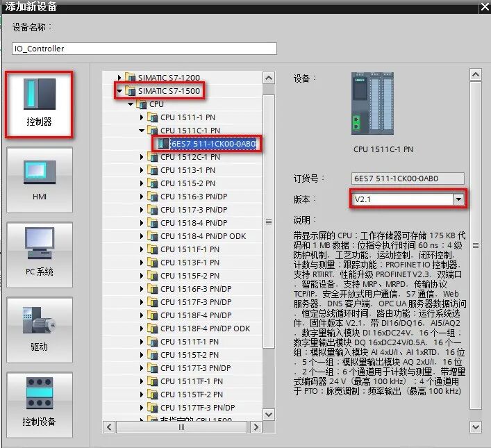
Task: Click the device tree scroll right arrow
Action: click(256, 427)
